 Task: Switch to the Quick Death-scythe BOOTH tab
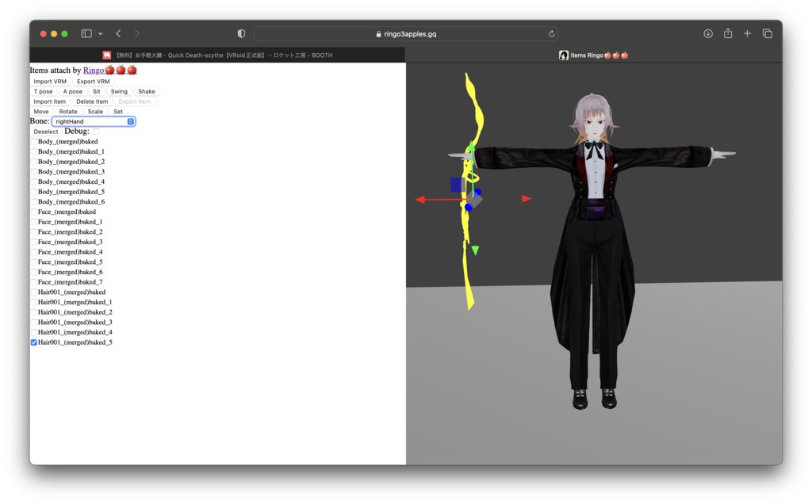click(217, 55)
